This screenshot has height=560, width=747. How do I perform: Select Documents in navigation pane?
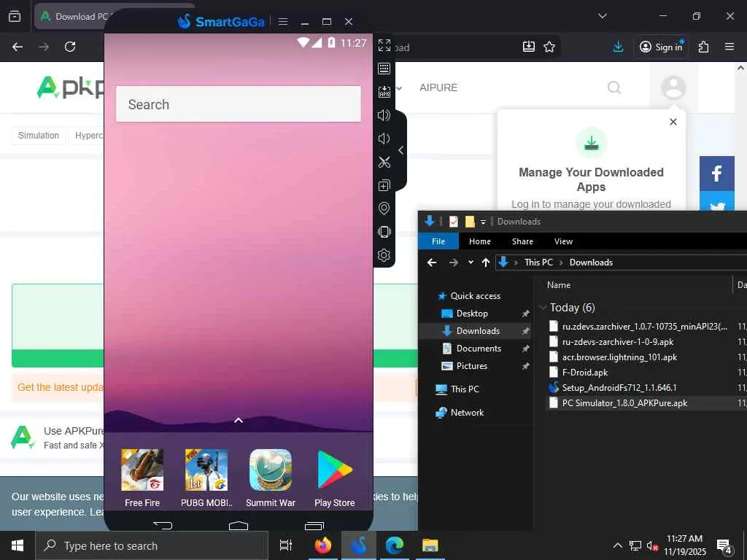click(479, 349)
